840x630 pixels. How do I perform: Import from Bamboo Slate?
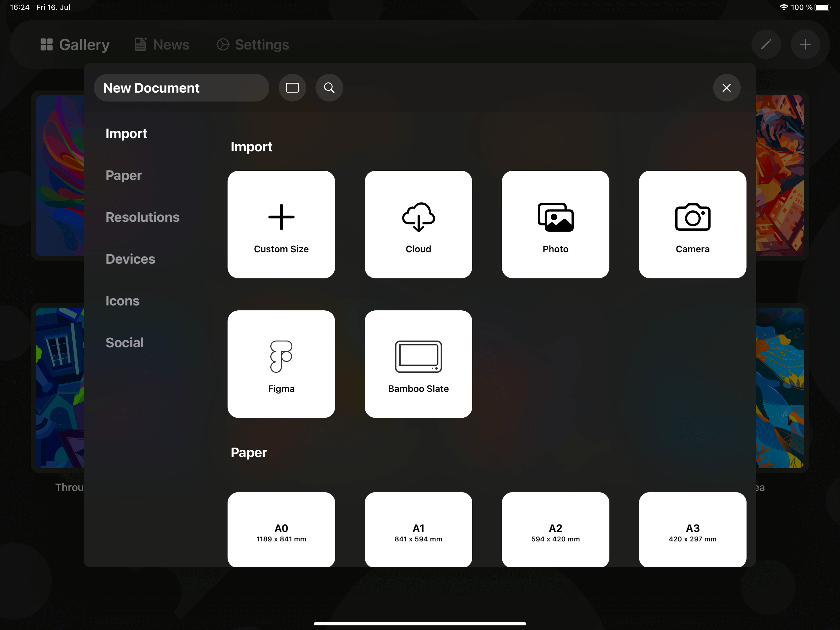(418, 364)
